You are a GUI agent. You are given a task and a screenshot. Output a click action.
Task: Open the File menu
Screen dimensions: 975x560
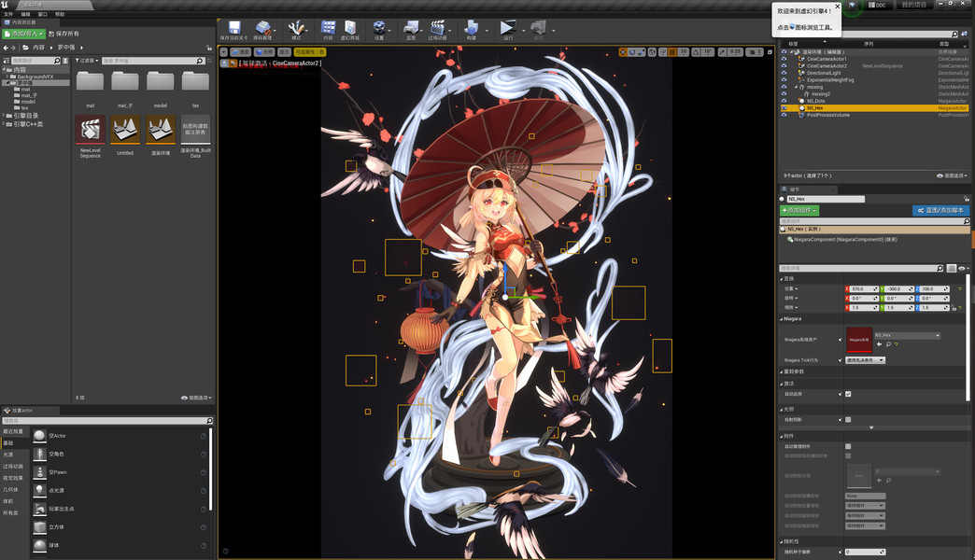pos(8,14)
